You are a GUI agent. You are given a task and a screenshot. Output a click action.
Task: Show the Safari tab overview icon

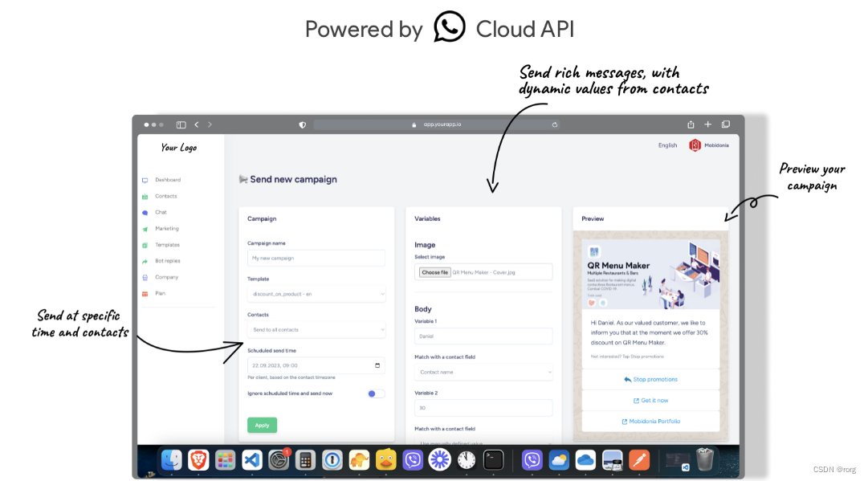pos(726,124)
